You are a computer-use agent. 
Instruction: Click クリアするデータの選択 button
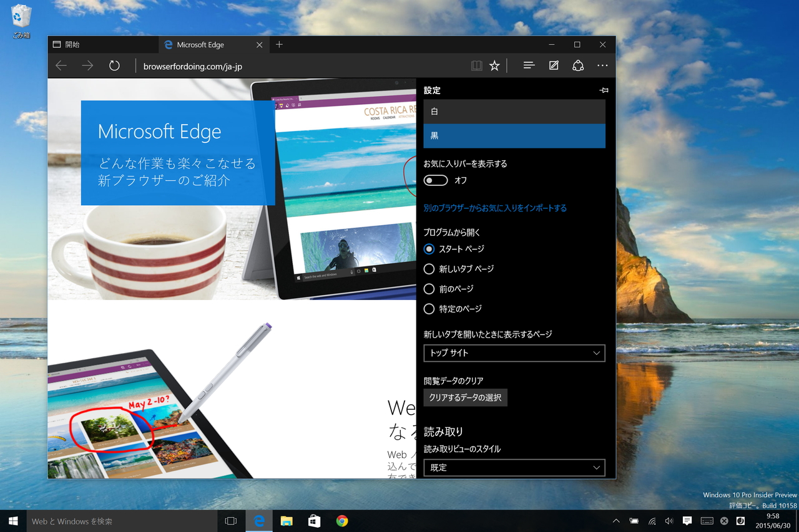465,397
